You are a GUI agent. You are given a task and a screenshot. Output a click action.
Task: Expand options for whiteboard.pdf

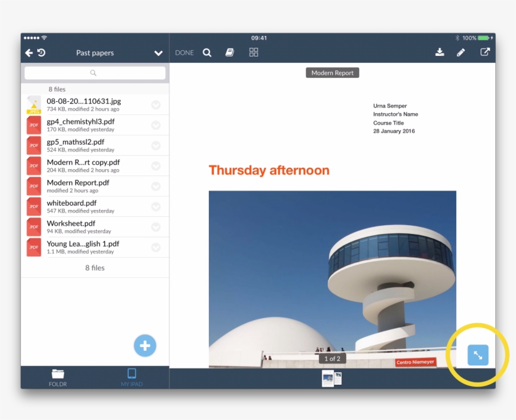point(155,207)
